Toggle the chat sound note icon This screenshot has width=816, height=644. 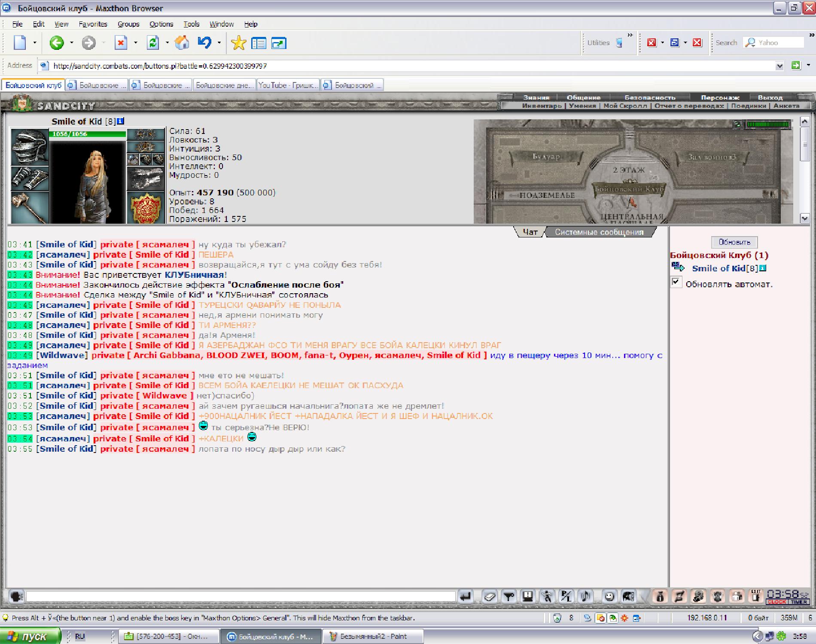click(x=585, y=596)
